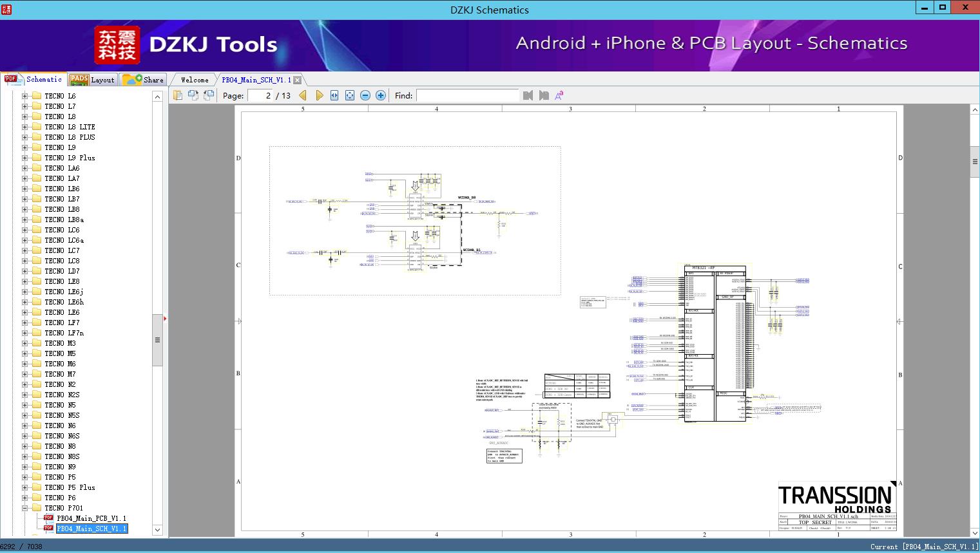This screenshot has width=980, height=553.
Task: Zoom in with the plus icon
Action: point(381,95)
